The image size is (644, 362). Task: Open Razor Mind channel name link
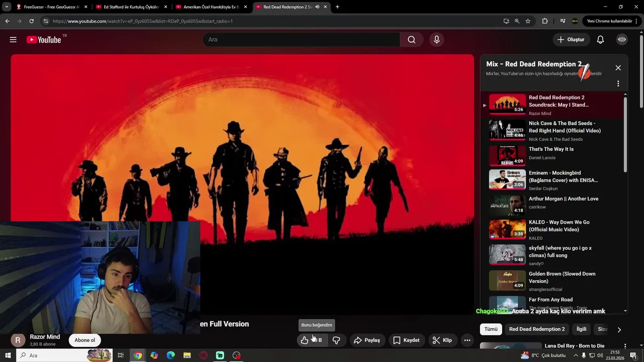point(45,337)
